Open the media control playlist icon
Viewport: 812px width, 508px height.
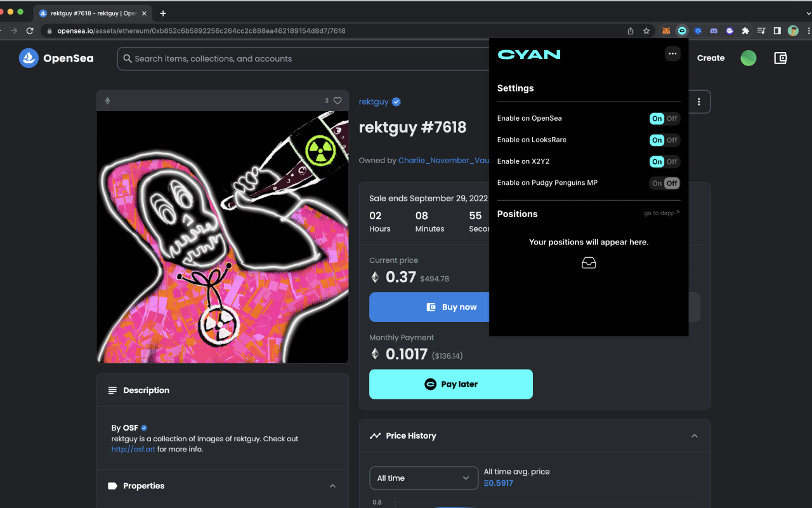[761, 30]
